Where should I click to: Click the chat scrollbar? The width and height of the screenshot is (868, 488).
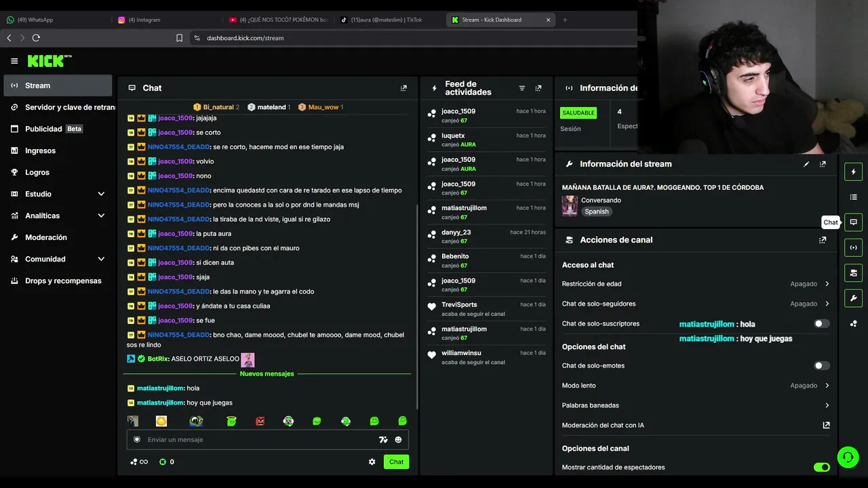417,306
